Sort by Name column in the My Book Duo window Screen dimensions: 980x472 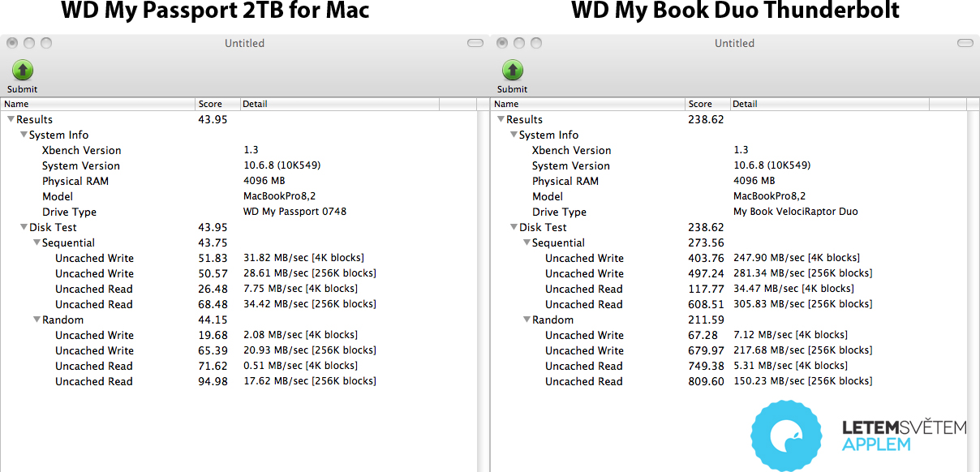click(x=587, y=104)
